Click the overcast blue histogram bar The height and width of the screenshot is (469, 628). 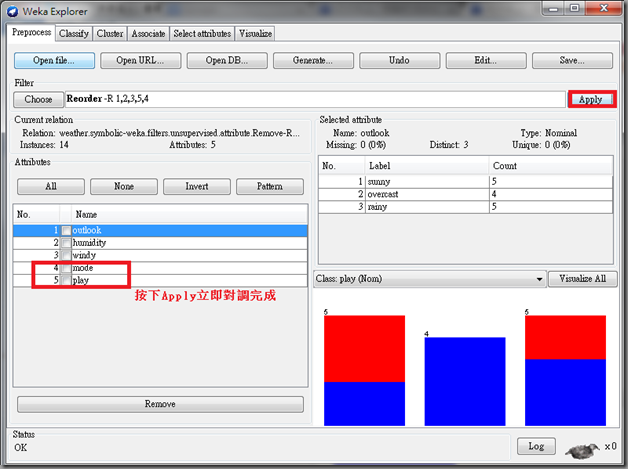click(465, 381)
